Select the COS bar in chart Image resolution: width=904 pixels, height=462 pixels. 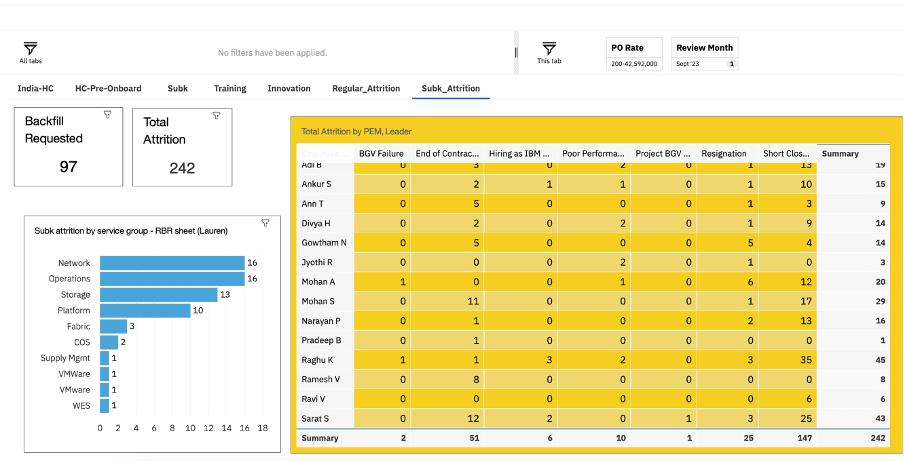(109, 343)
